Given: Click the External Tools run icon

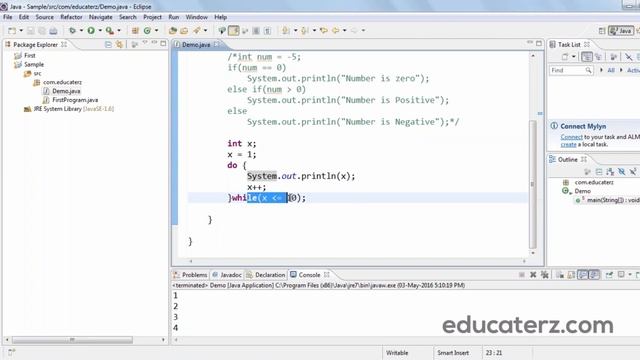Looking at the screenshot, I should click(110, 31).
